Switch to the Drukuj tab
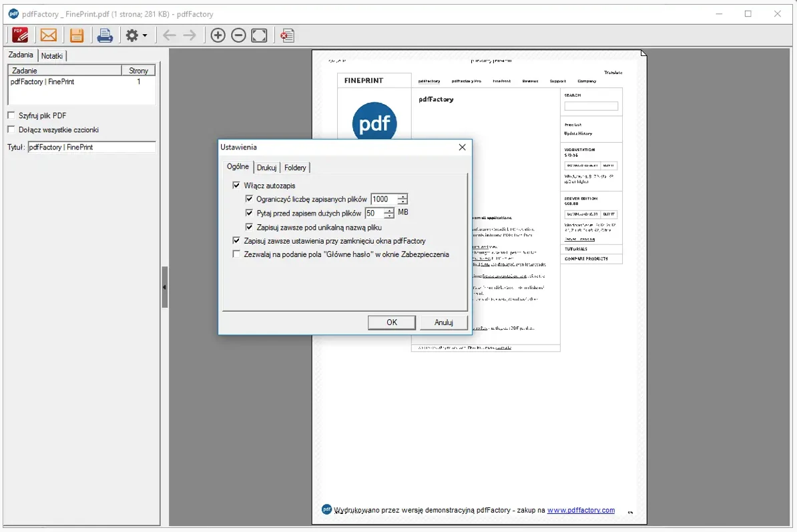 pyautogui.click(x=267, y=167)
